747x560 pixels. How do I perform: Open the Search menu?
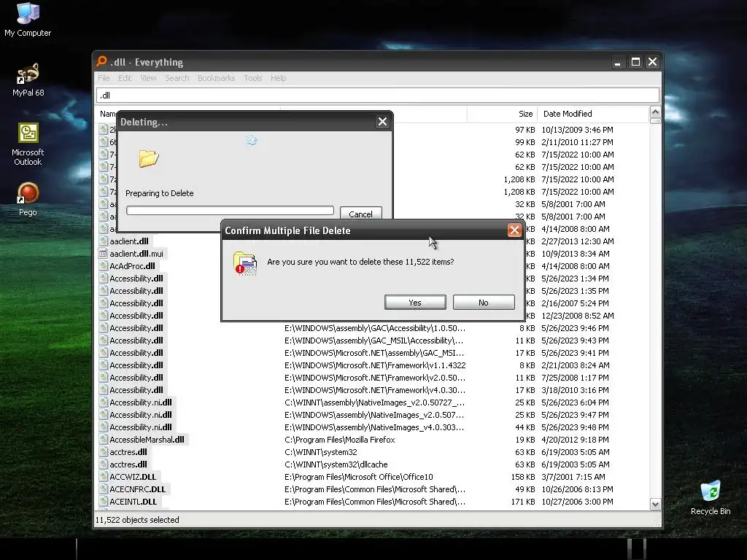[x=177, y=78]
